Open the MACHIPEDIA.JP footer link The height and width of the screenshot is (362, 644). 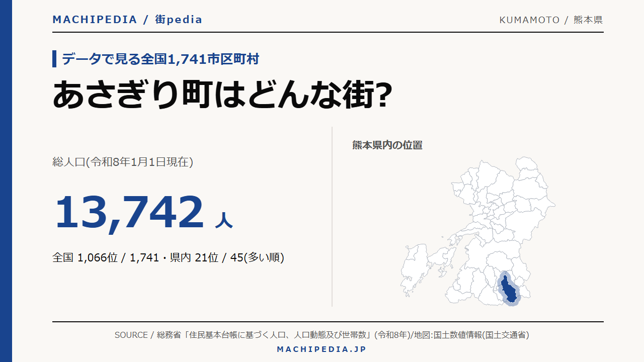coord(322,349)
